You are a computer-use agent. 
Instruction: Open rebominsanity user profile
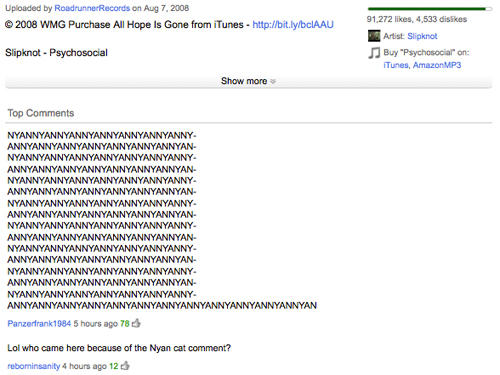pos(33,366)
